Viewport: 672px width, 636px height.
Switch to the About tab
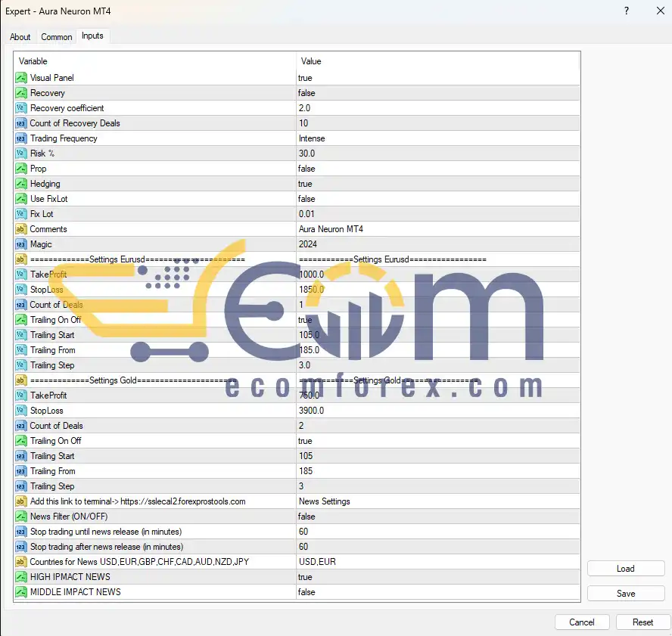click(x=20, y=37)
